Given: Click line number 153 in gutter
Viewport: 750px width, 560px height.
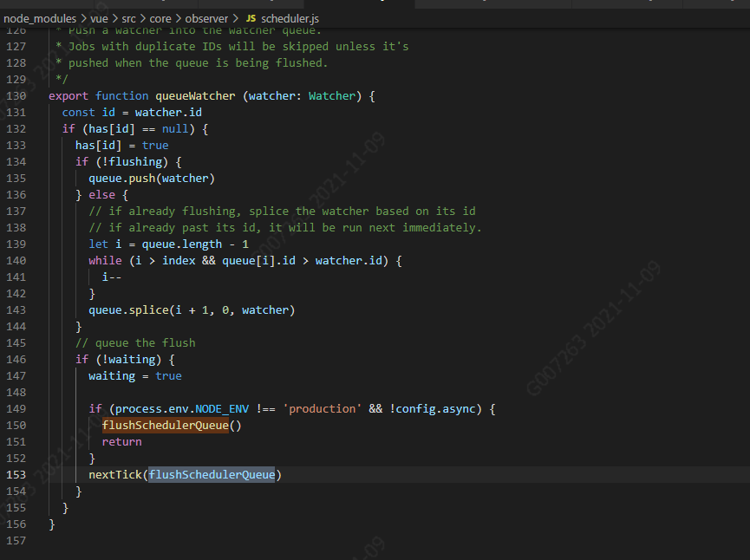Looking at the screenshot, I should coord(16,474).
